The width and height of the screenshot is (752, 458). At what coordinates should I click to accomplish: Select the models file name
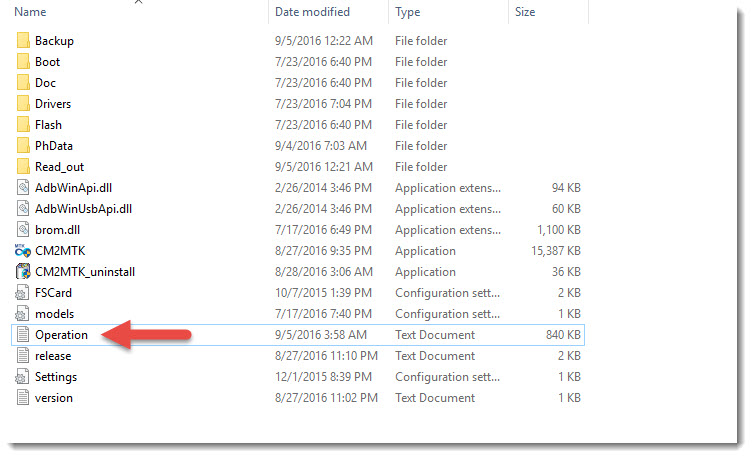(55, 314)
